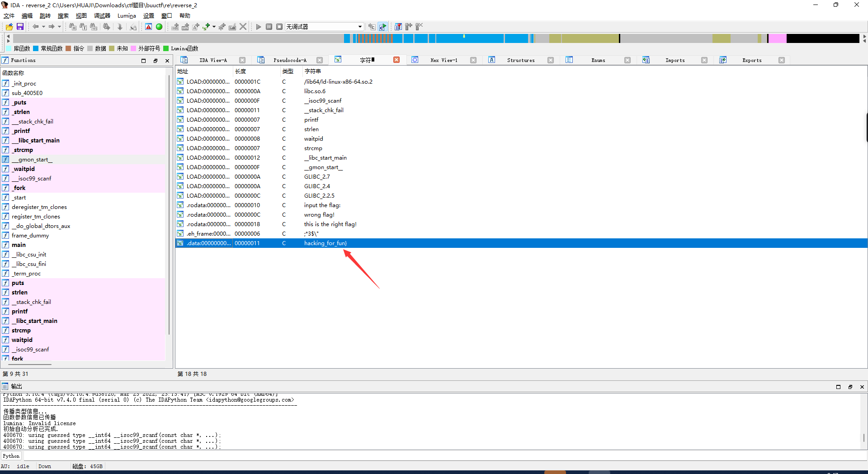
Task: Click the convert-to-data toolbar icon
Action: 185,27
